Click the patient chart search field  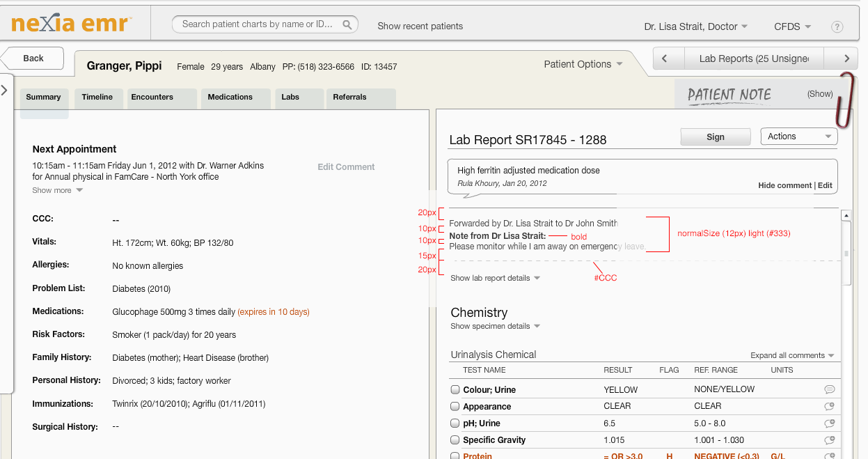[x=257, y=24]
